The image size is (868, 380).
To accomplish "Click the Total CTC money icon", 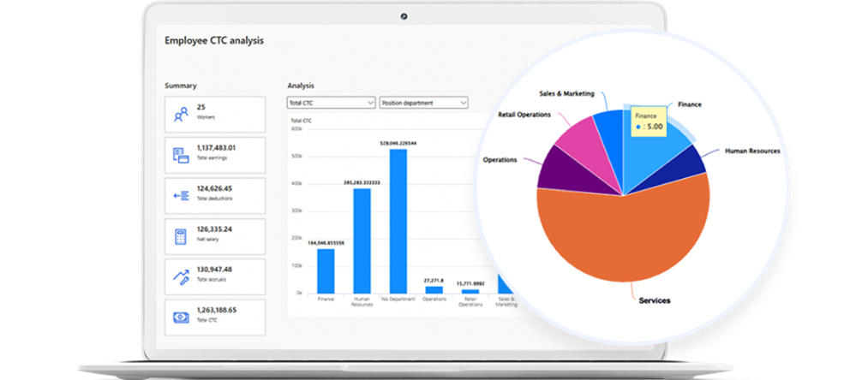I will coord(181,317).
